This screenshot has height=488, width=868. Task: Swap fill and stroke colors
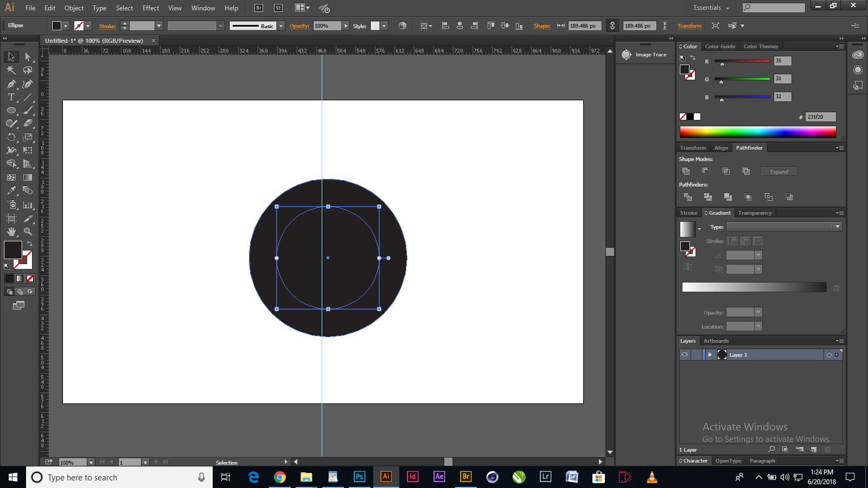pyautogui.click(x=30, y=243)
